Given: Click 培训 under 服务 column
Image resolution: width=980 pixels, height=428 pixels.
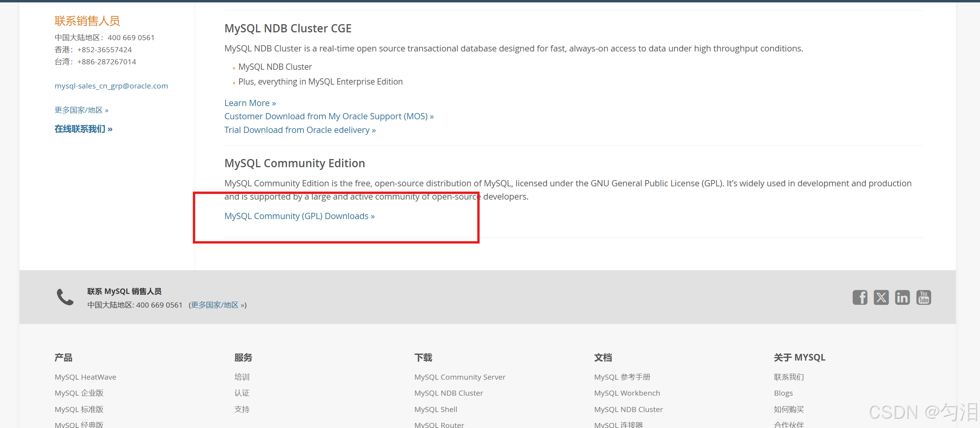Looking at the screenshot, I should click(x=242, y=377).
